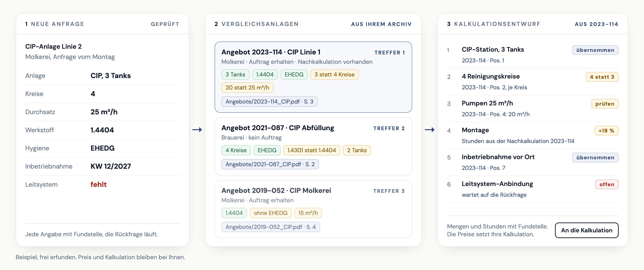Click the '+18 %' badge for Montage

point(606,130)
